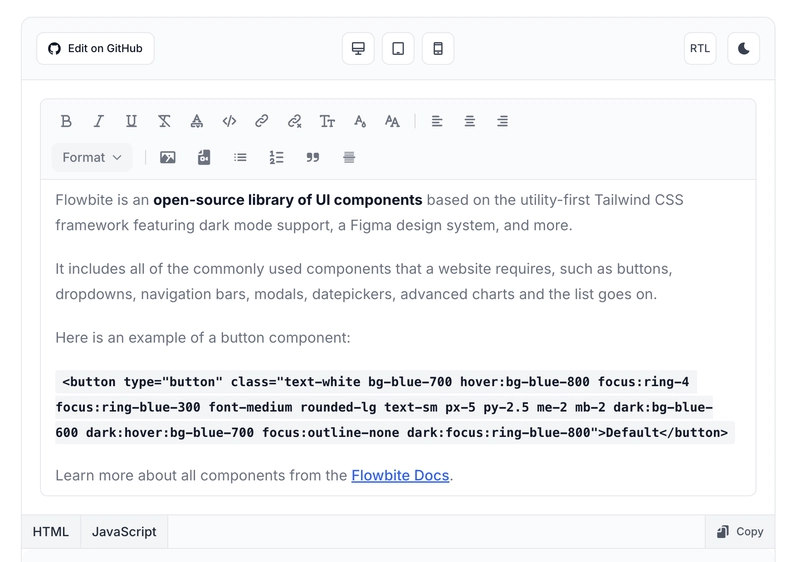Toggle bold formatting

tap(66, 121)
